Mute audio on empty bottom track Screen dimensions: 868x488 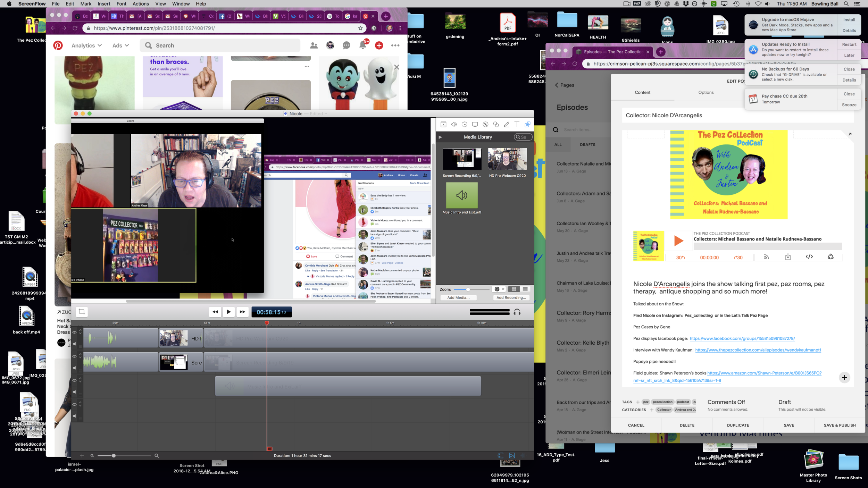[x=74, y=416]
